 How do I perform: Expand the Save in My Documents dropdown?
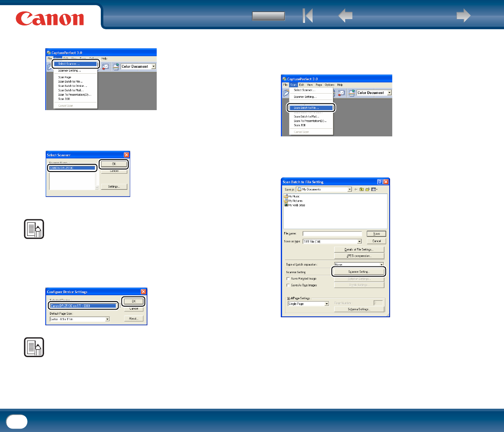pos(349,189)
